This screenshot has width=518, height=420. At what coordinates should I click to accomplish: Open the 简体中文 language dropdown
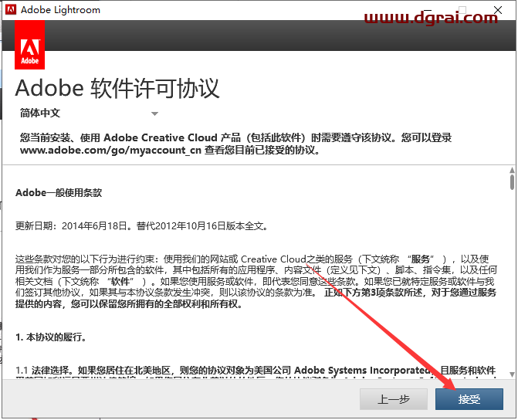pos(90,113)
